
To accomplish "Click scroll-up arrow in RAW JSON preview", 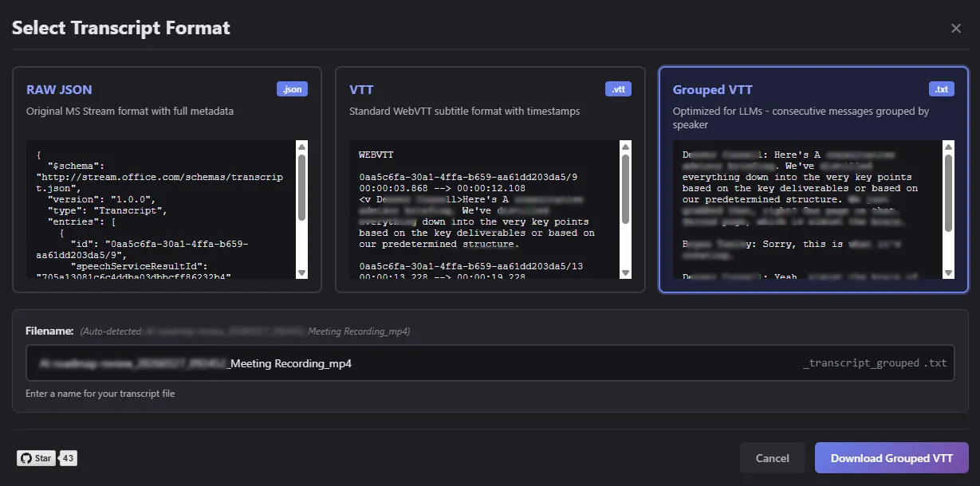I will click(x=301, y=147).
